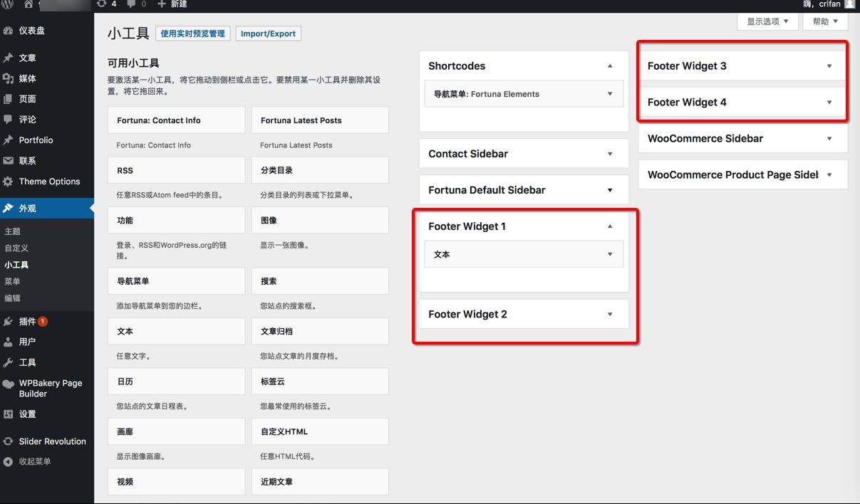Select the 搜索 available widget
Image resolution: width=860 pixels, height=504 pixels.
(320, 281)
